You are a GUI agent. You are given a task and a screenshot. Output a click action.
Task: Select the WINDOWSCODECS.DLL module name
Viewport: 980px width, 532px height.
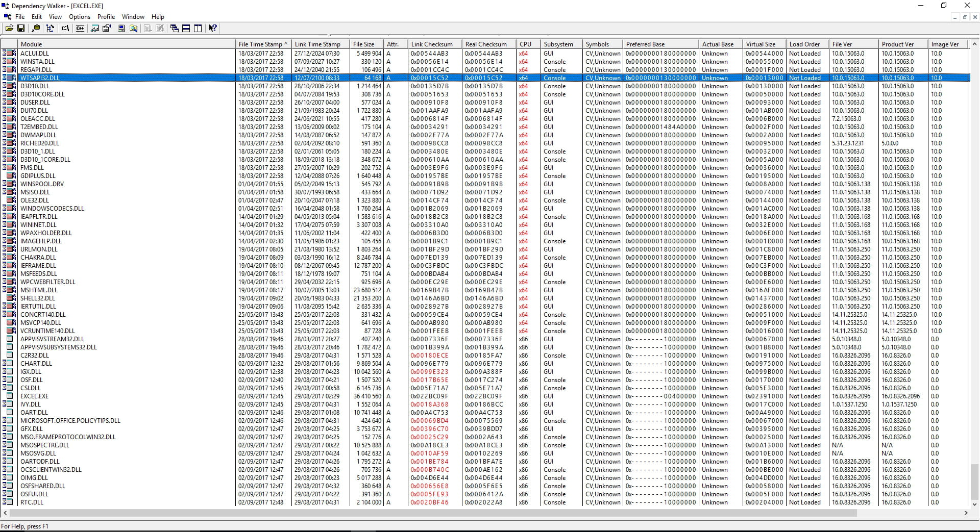click(x=52, y=209)
